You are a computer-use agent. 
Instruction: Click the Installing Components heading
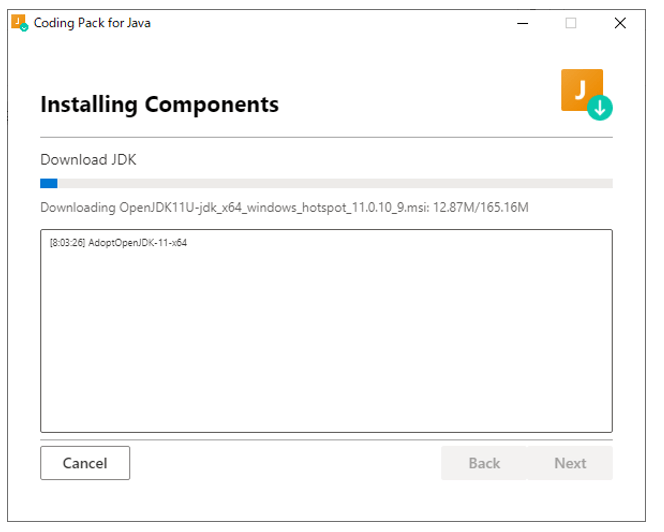[x=162, y=106]
